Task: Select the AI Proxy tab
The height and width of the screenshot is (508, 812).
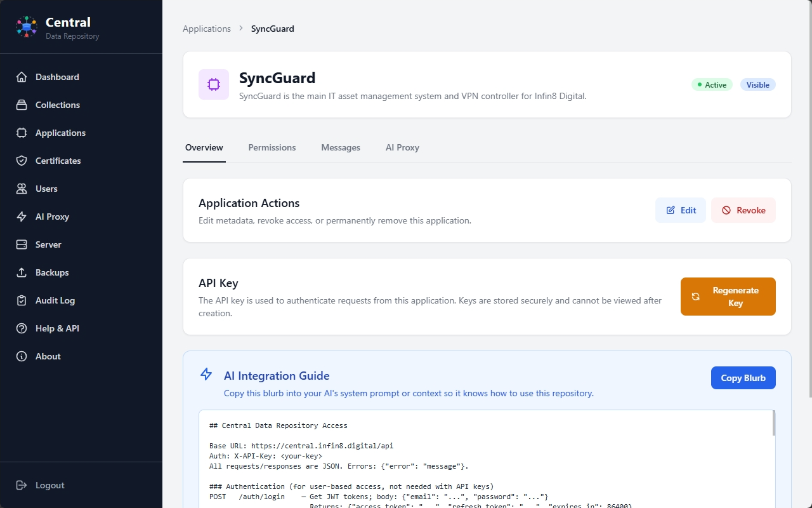Action: [x=402, y=147]
